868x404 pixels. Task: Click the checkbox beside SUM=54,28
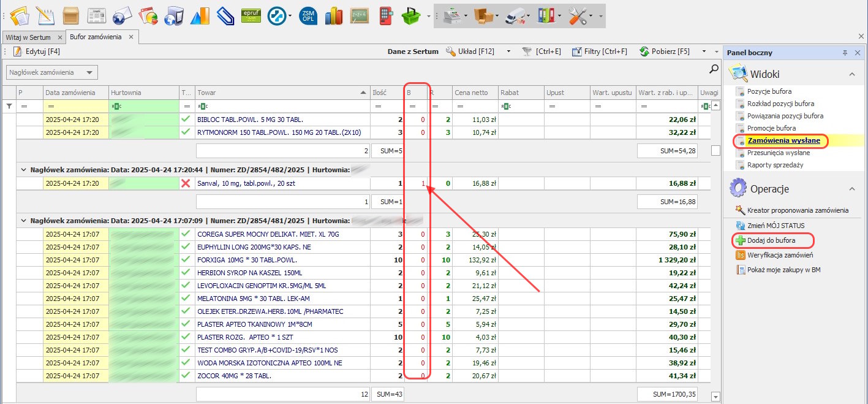coord(715,150)
